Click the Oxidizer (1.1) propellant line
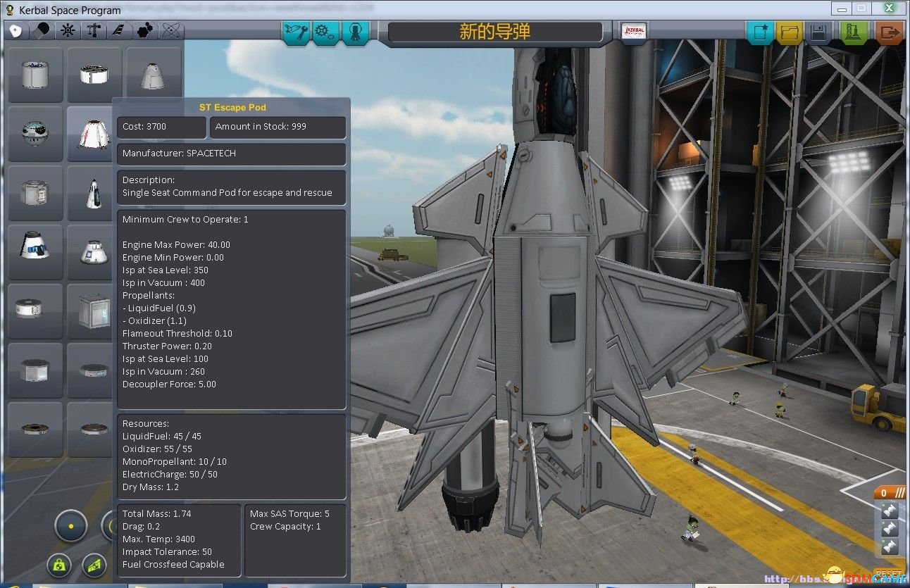This screenshot has height=588, width=910. (x=154, y=320)
